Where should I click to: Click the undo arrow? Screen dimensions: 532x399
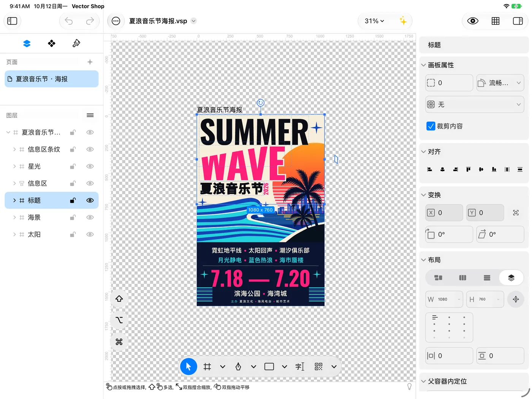pos(69,21)
